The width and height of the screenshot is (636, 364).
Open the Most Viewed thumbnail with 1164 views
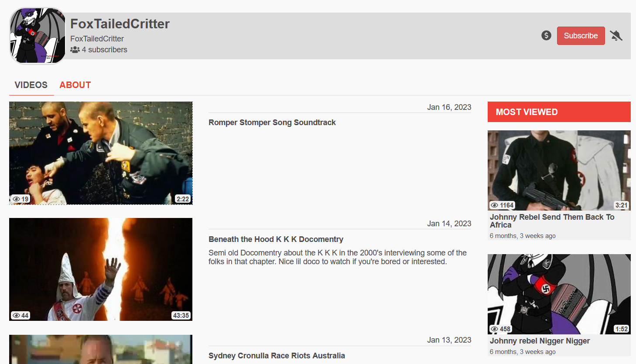click(559, 170)
